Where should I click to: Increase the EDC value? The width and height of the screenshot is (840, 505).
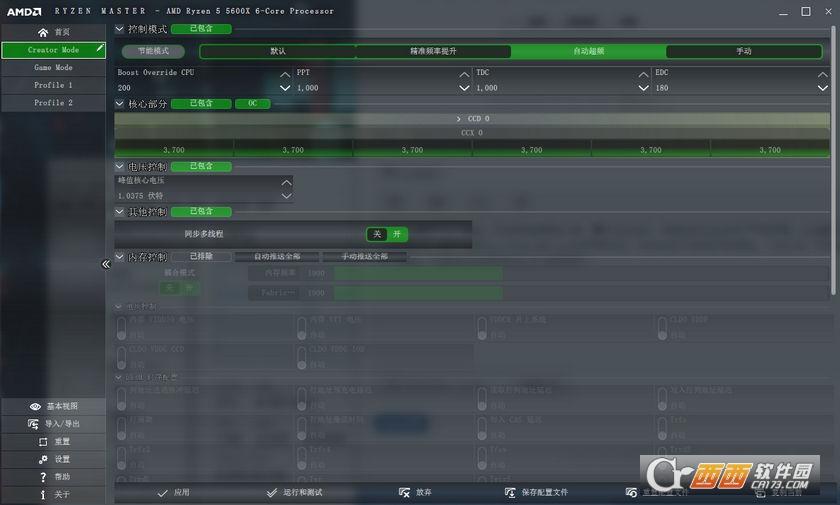click(822, 74)
